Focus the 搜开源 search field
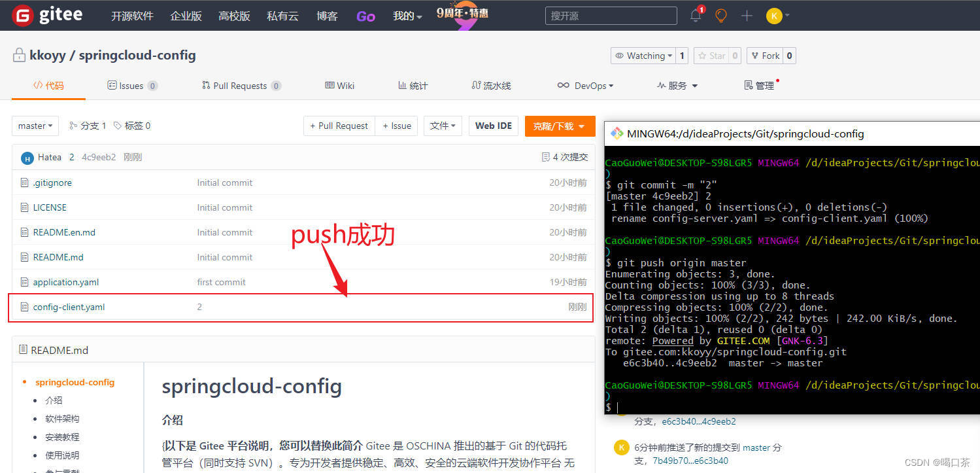 pos(611,16)
